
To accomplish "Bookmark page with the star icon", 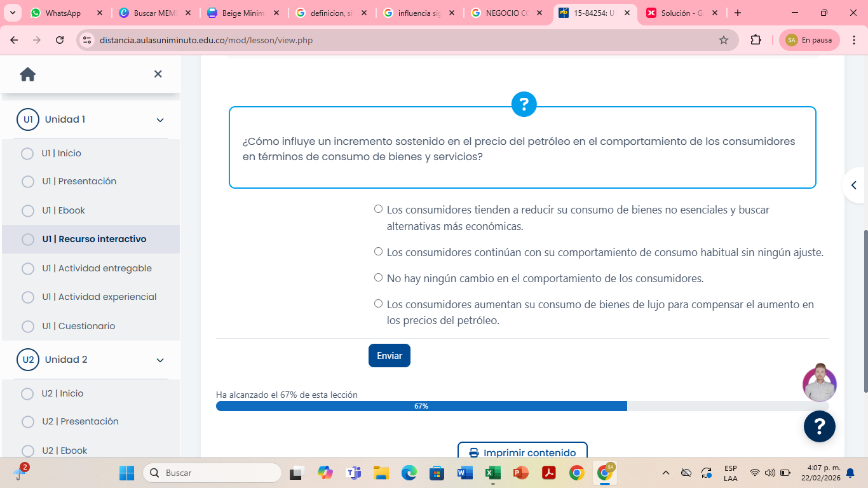I will (x=723, y=40).
